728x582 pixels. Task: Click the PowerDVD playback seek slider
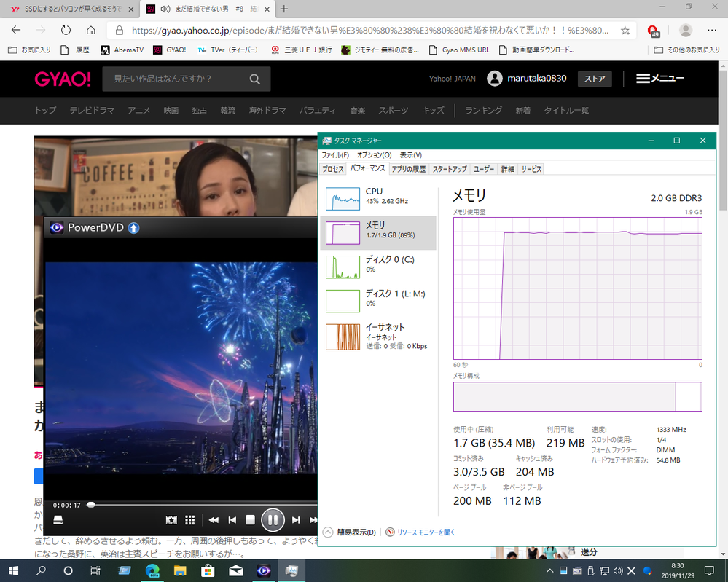[204, 505]
